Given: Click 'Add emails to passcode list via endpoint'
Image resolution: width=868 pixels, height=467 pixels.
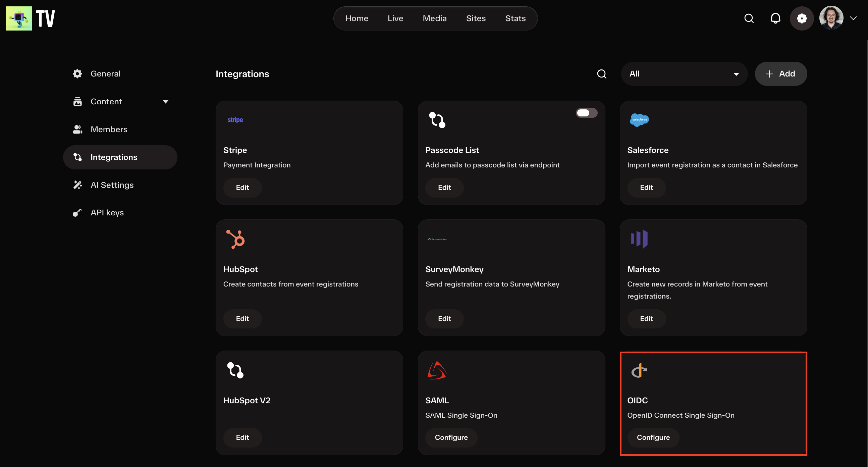Looking at the screenshot, I should pyautogui.click(x=492, y=165).
